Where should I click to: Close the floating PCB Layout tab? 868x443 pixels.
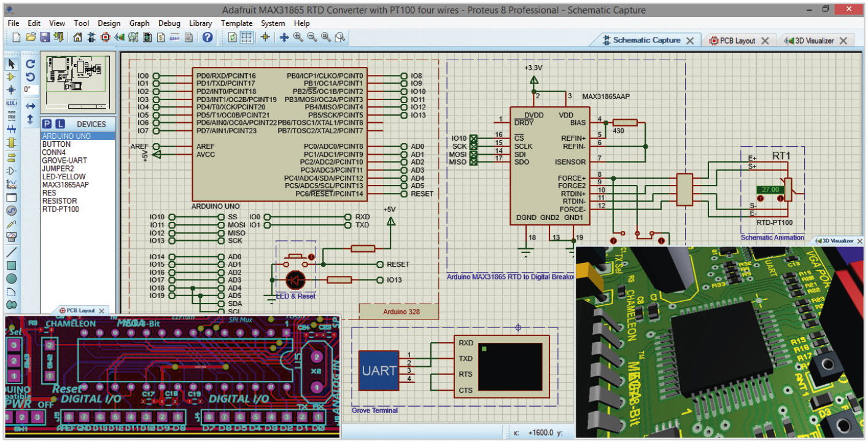click(x=102, y=311)
